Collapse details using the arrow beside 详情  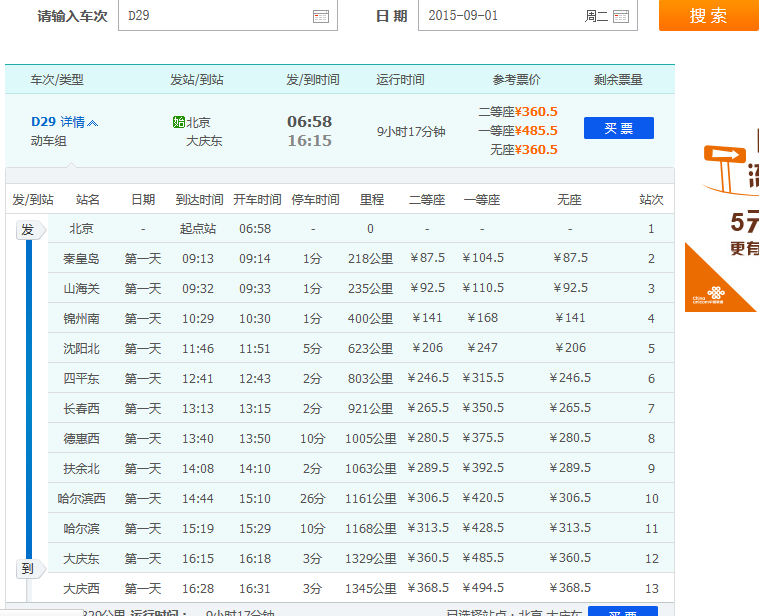[93, 123]
